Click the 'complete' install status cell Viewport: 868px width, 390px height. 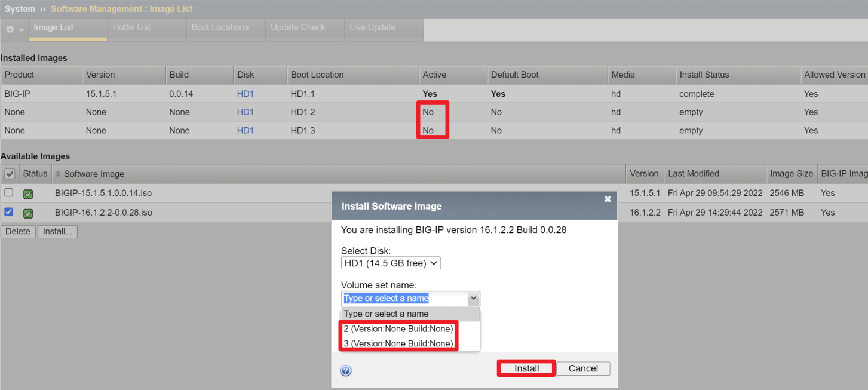(x=697, y=94)
